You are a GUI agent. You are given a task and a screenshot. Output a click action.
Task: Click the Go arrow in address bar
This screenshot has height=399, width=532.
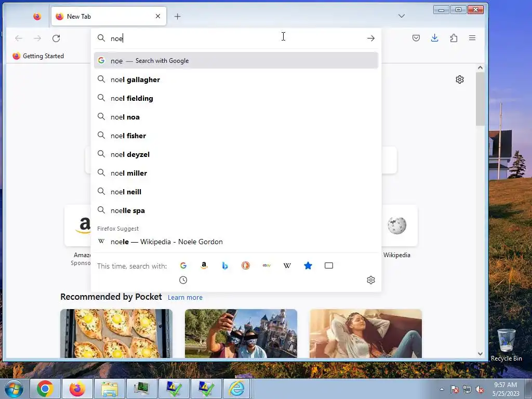click(371, 38)
